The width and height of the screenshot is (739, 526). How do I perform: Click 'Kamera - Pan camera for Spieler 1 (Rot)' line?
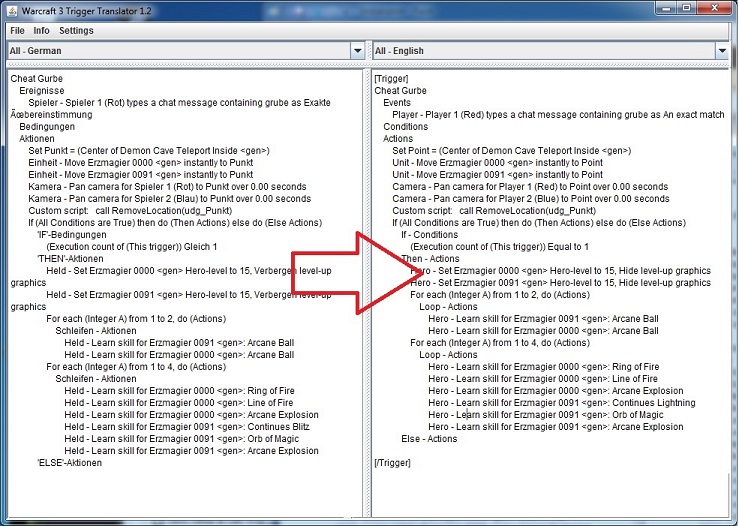click(x=167, y=187)
